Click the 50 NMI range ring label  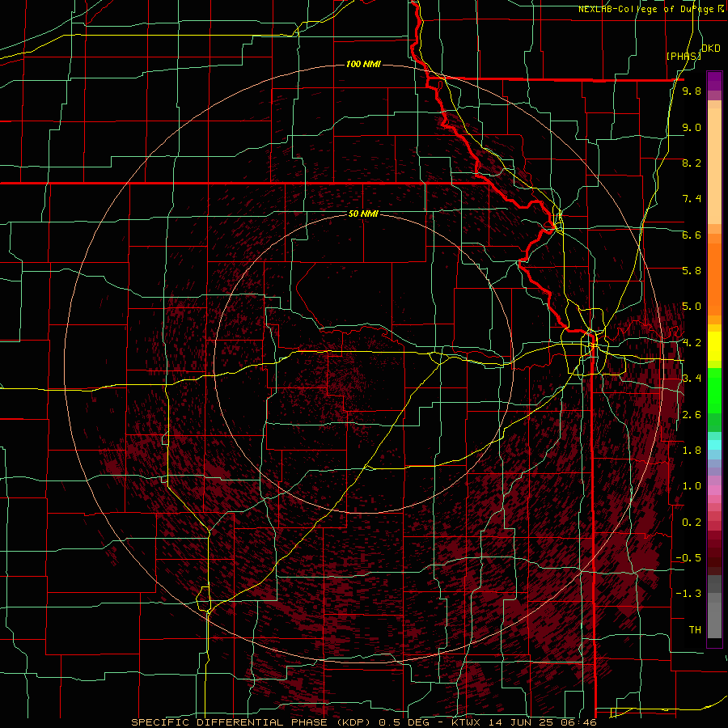point(363,214)
